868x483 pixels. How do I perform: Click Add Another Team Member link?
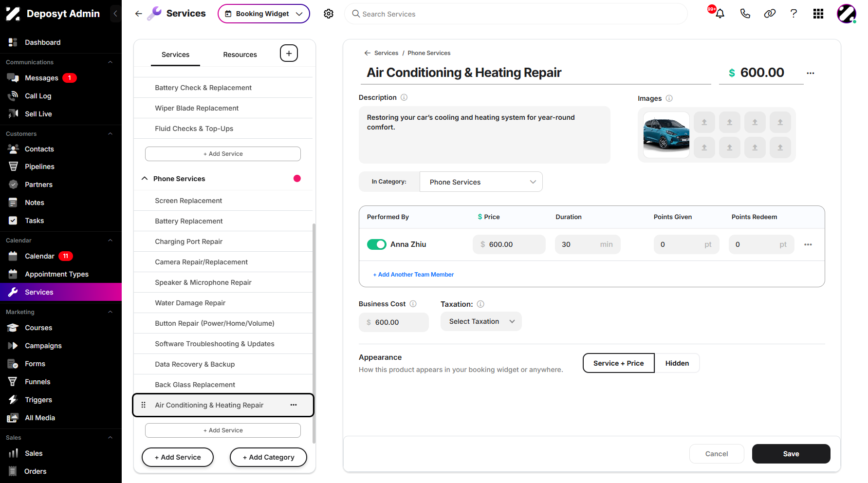[x=413, y=275]
